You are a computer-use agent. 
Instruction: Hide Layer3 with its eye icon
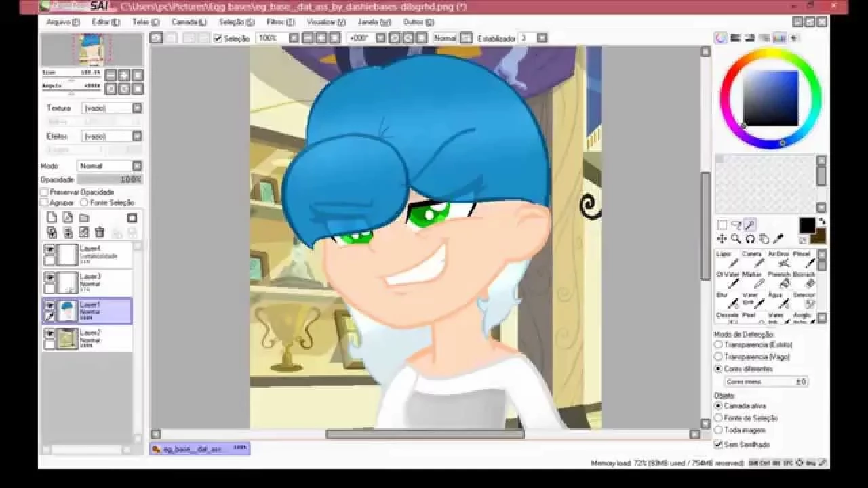pos(50,278)
